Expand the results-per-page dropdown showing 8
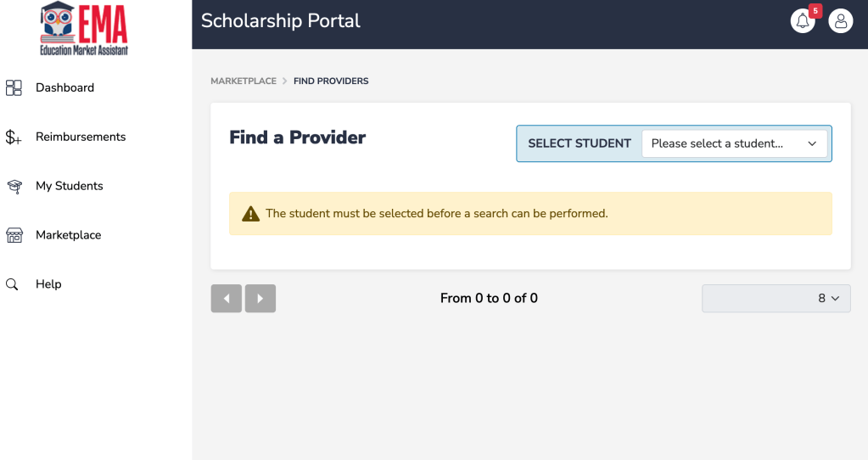The image size is (868, 460). click(776, 299)
